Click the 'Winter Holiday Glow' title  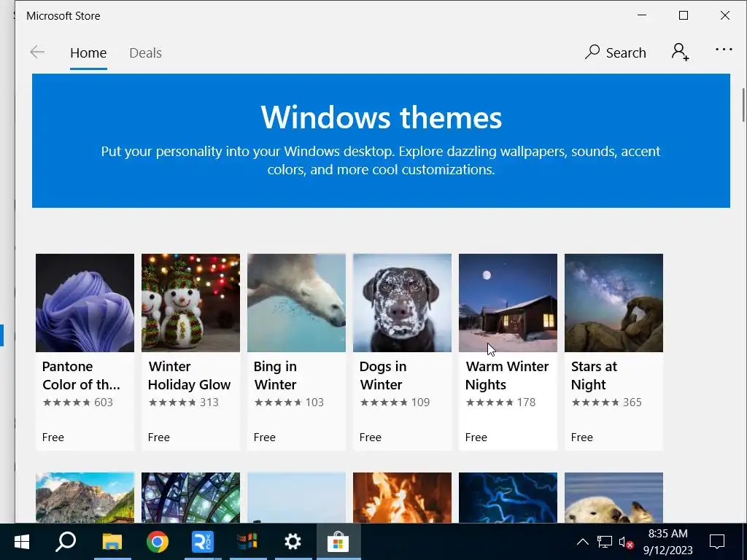(x=189, y=376)
